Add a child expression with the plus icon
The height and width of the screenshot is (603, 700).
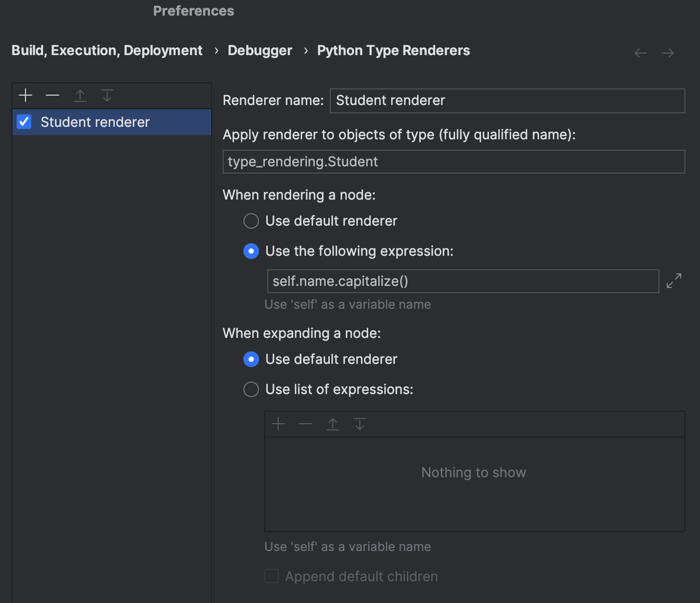tap(279, 424)
